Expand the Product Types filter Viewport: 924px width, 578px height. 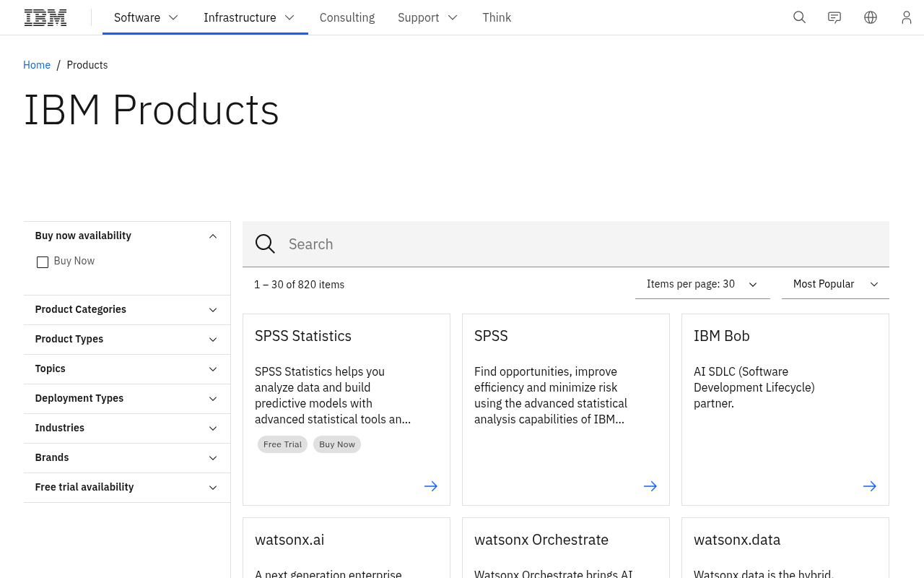click(127, 339)
